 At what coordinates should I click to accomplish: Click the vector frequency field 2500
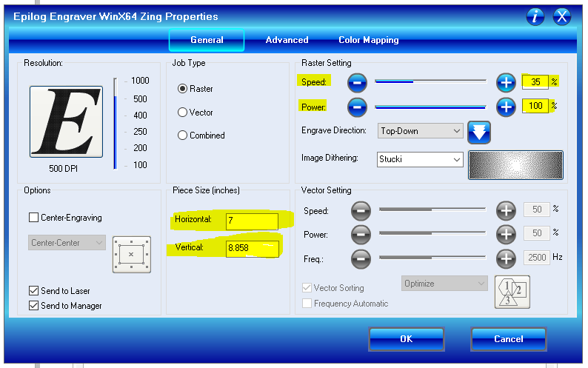click(x=537, y=258)
